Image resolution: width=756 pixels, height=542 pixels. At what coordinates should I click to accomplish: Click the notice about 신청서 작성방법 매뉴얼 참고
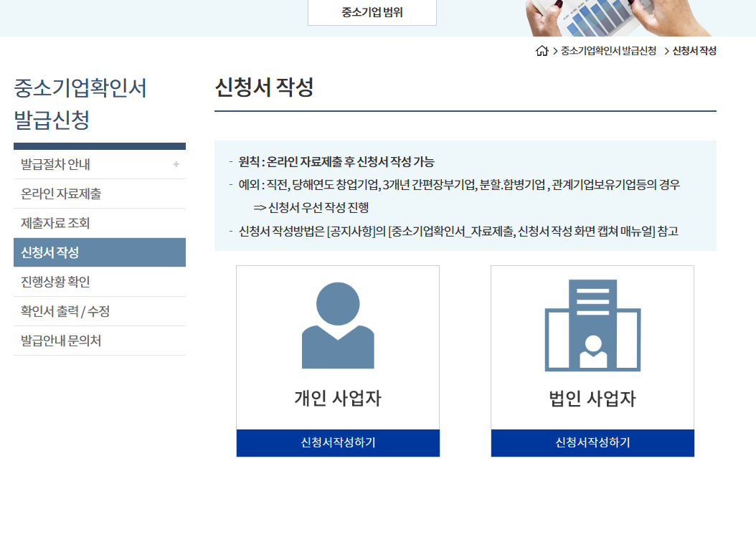[458, 232]
